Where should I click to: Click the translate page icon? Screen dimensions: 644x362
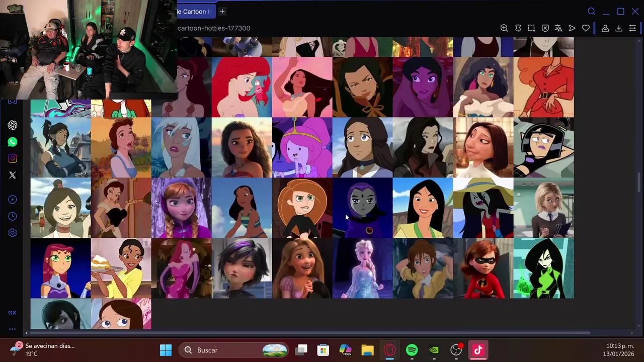(558, 28)
